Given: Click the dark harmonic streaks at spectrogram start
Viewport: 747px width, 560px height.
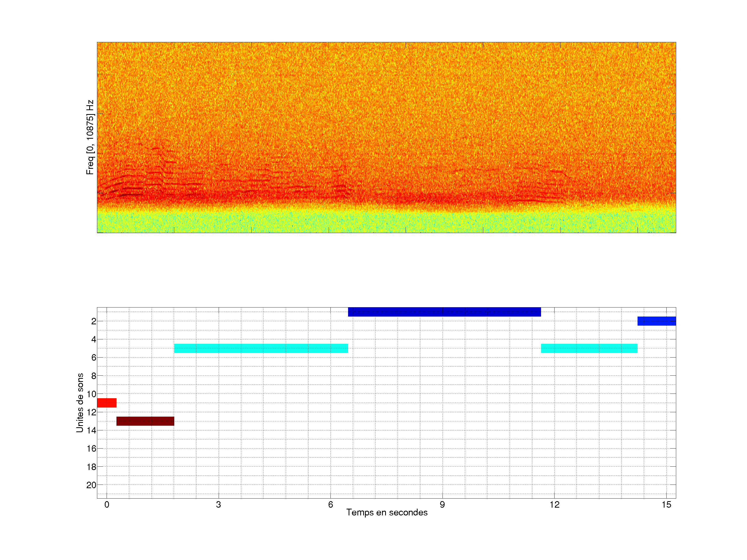Looking at the screenshot, I should [130, 195].
